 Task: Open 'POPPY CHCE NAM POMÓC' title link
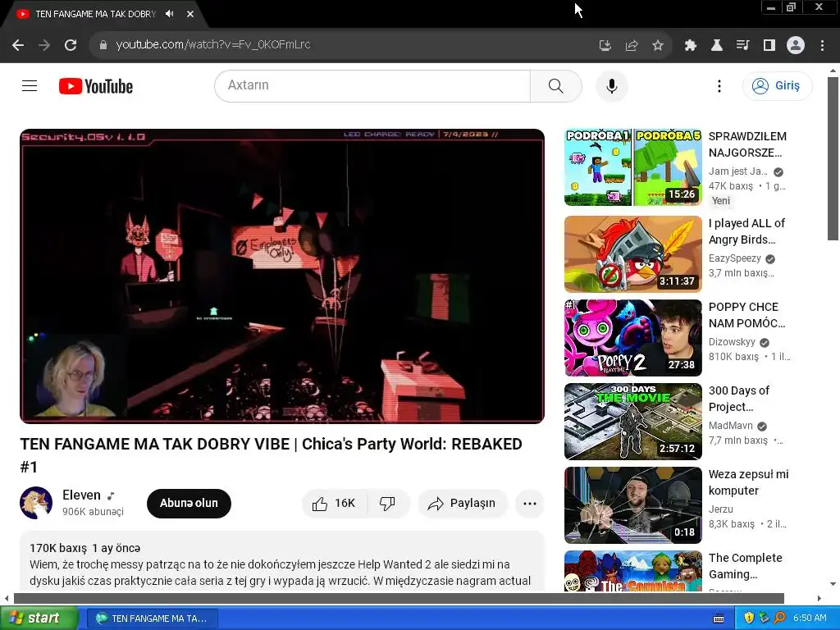click(746, 315)
